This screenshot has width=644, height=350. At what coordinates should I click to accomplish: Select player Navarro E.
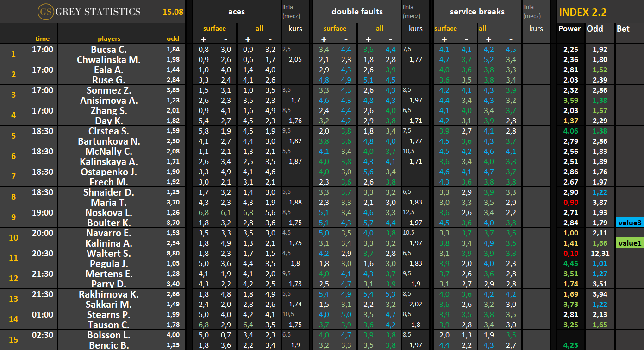[109, 233]
